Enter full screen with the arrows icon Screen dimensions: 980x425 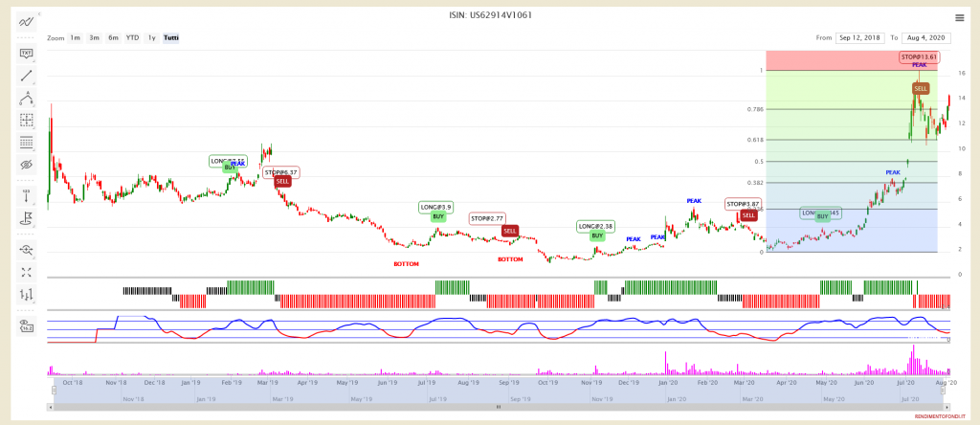click(x=27, y=272)
